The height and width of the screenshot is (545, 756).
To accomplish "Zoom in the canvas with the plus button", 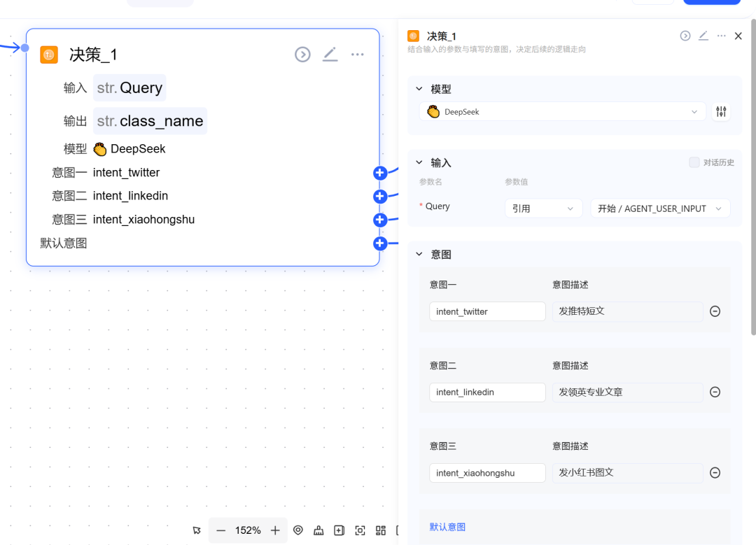I will 275,531.
